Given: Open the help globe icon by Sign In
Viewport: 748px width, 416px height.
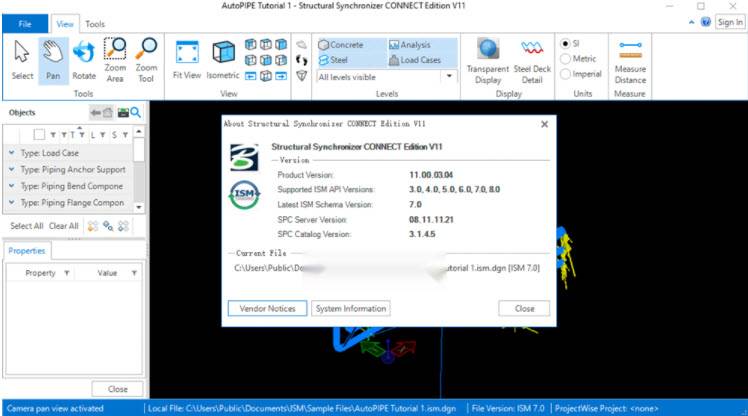Looking at the screenshot, I should click(x=706, y=22).
